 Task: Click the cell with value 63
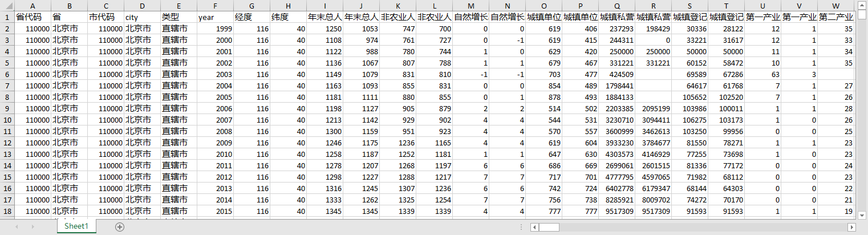(762, 74)
